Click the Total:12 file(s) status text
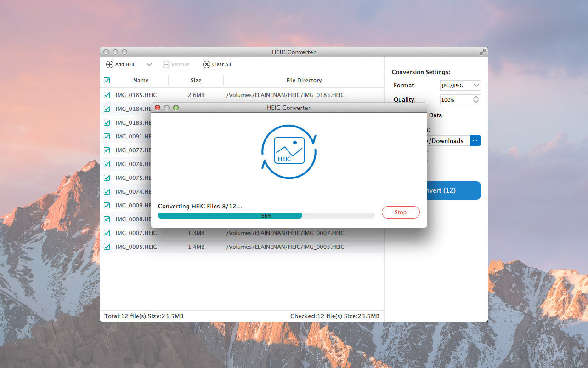 (144, 316)
